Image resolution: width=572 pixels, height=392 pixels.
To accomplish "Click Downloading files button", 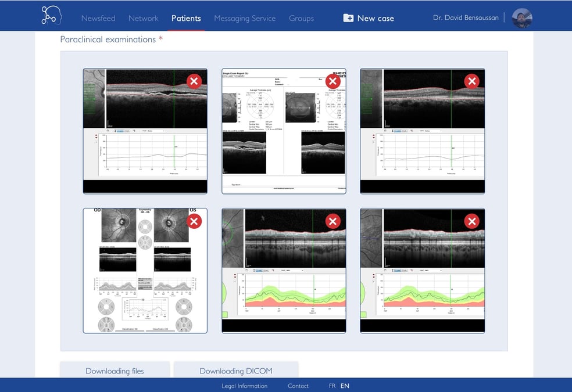I will (x=115, y=370).
